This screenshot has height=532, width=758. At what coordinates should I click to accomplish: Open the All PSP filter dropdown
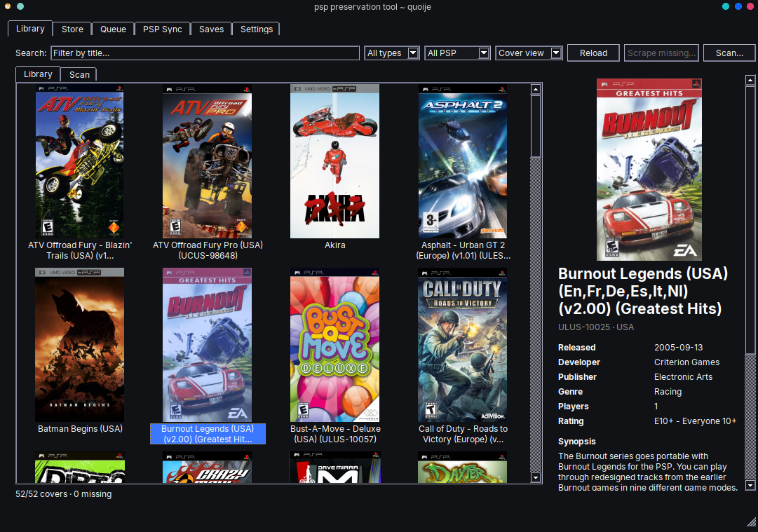tap(457, 53)
